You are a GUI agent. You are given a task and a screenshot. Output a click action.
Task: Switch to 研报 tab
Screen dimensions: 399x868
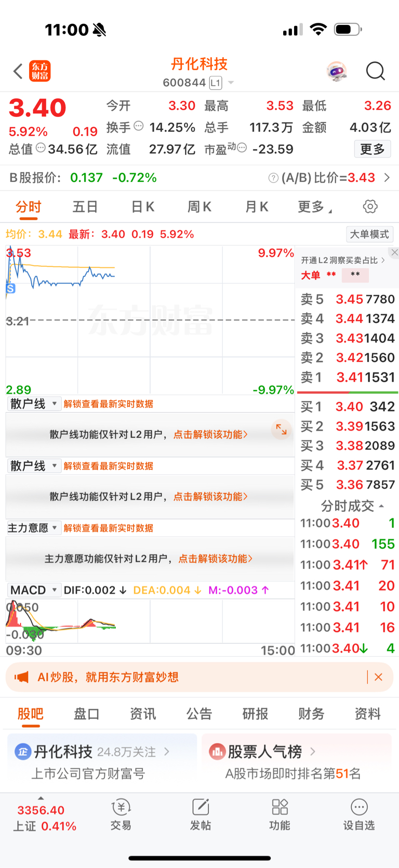[x=256, y=714]
